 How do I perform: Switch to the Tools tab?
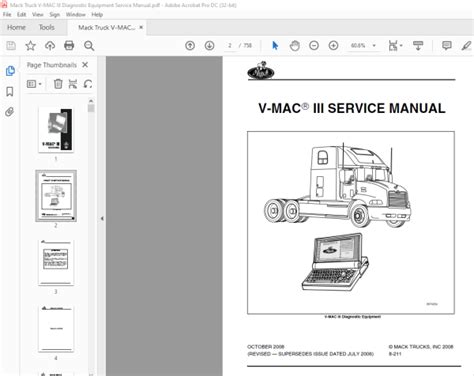point(47,27)
